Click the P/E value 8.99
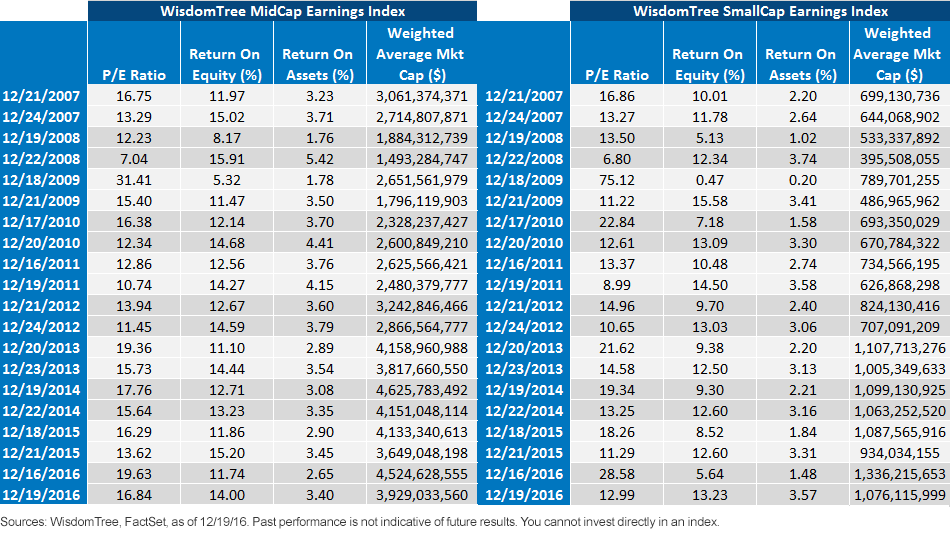The height and width of the screenshot is (534, 950). tap(617, 285)
